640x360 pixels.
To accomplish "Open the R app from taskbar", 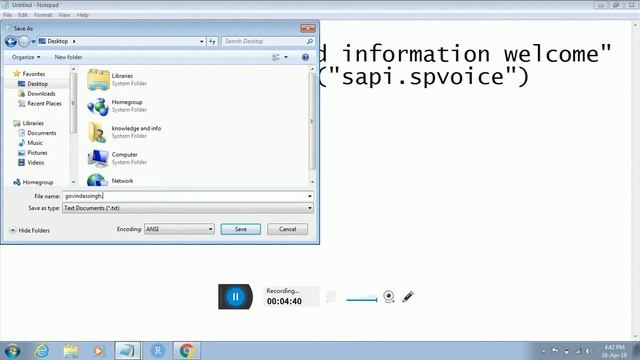I will [158, 351].
